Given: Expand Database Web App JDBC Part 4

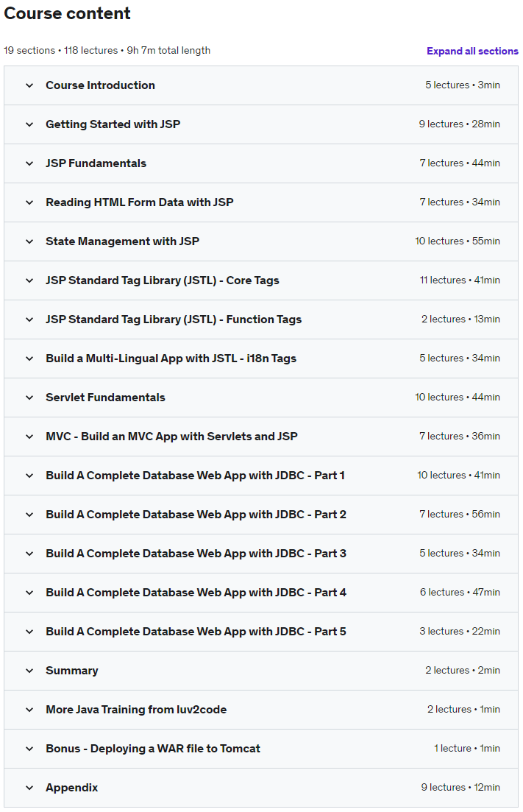Looking at the screenshot, I should pos(196,593).
